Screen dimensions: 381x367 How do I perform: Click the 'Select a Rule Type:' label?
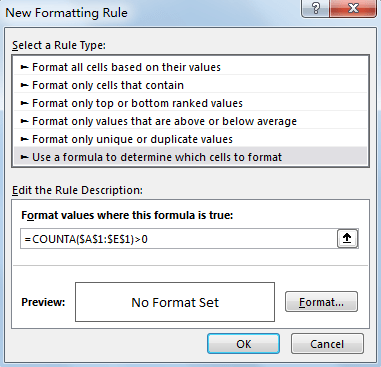tap(59, 45)
